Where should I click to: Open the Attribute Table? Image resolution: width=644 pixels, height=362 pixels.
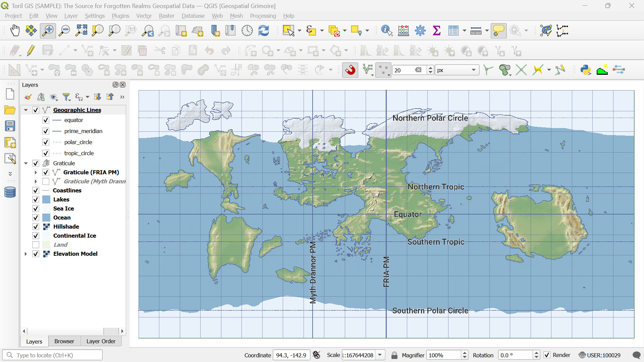(x=453, y=30)
